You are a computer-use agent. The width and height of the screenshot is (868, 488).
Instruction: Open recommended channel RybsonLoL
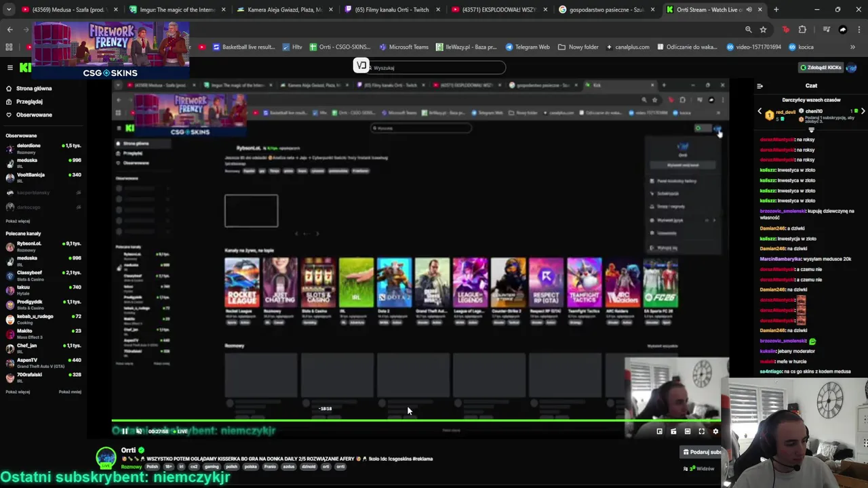click(43, 246)
